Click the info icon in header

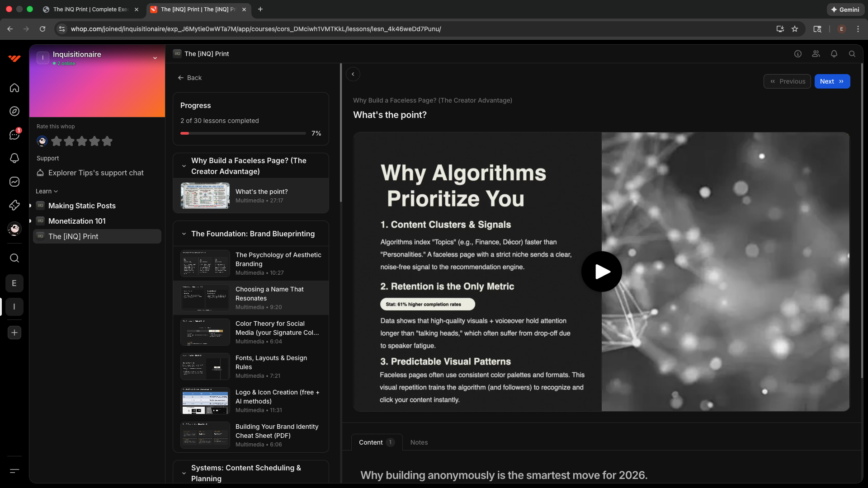tap(798, 54)
